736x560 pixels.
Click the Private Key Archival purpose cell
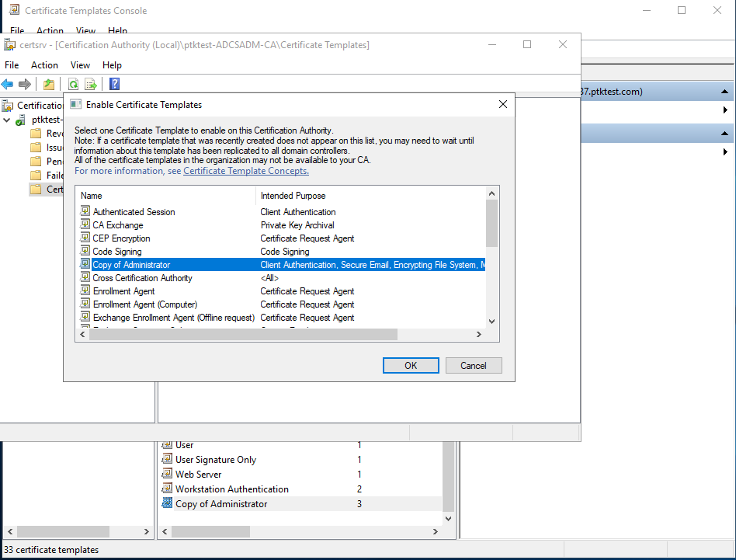coord(297,224)
